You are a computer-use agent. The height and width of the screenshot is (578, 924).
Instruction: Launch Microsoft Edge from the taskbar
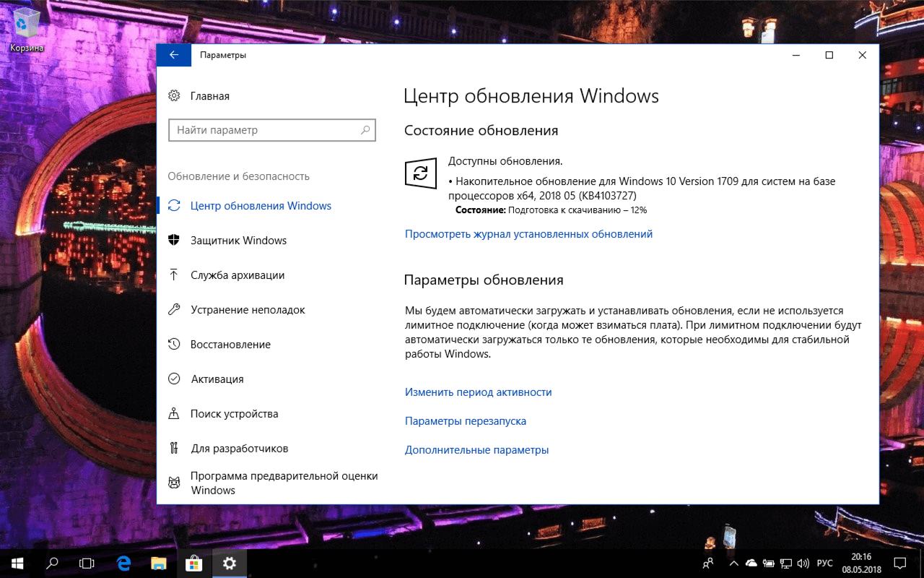pos(123,563)
